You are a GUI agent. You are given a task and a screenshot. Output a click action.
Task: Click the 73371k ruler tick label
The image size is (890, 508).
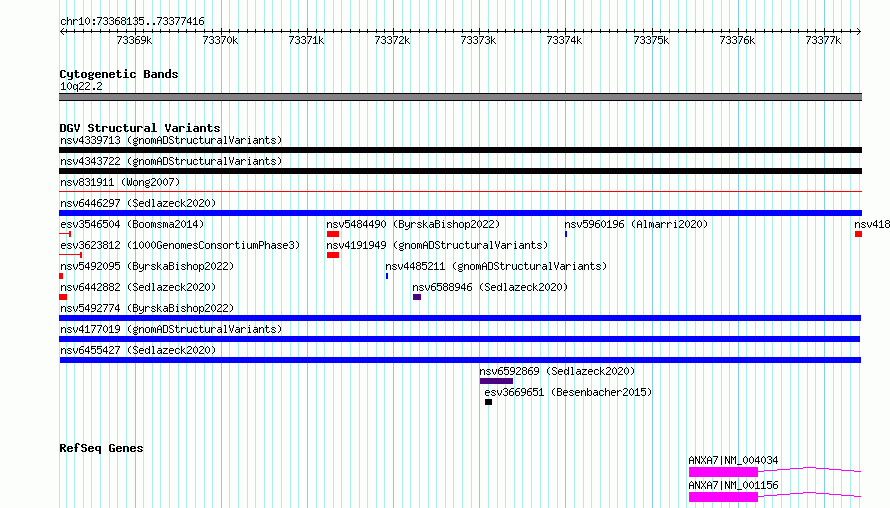click(307, 40)
